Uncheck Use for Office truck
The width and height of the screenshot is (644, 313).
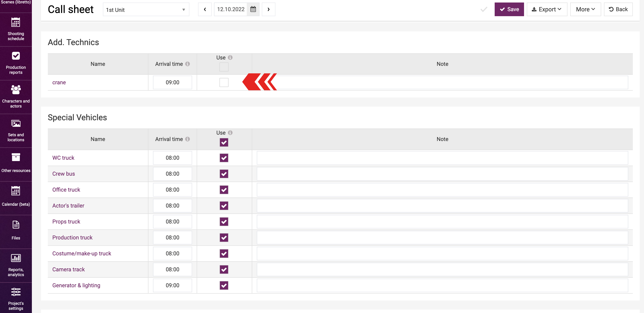click(x=224, y=190)
